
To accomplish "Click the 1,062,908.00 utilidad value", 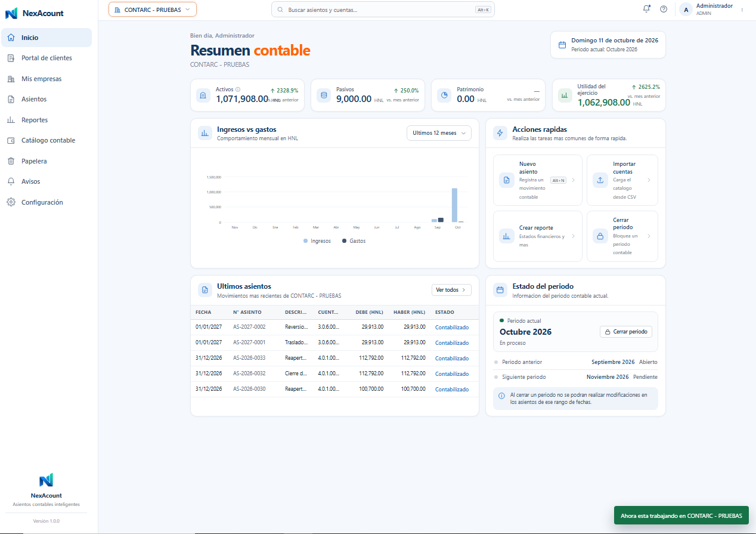I will (x=604, y=102).
